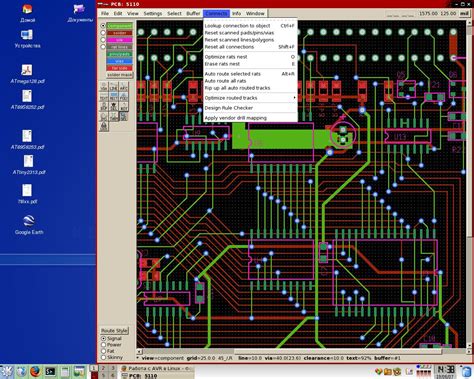This screenshot has height=379, width=474.
Task: Switch to PCB: 5110 taskbar window
Action: [x=157, y=376]
